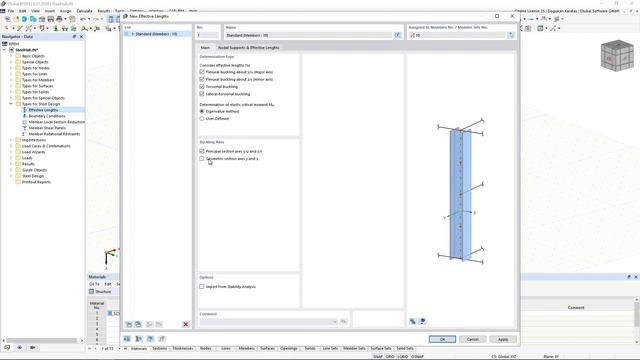Click the Member Shear Panels icon in navigator
This screenshot has width=640, height=360.
(x=24, y=128)
